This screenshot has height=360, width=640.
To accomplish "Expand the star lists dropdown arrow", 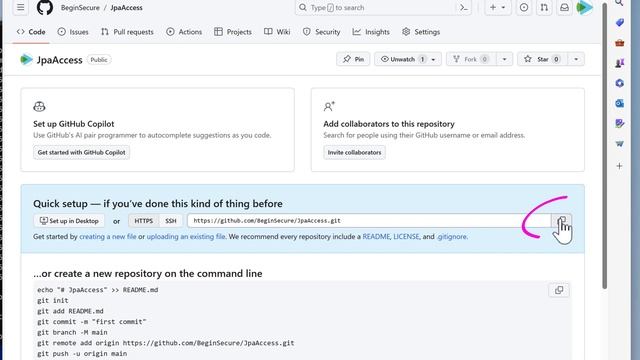I will (x=576, y=59).
